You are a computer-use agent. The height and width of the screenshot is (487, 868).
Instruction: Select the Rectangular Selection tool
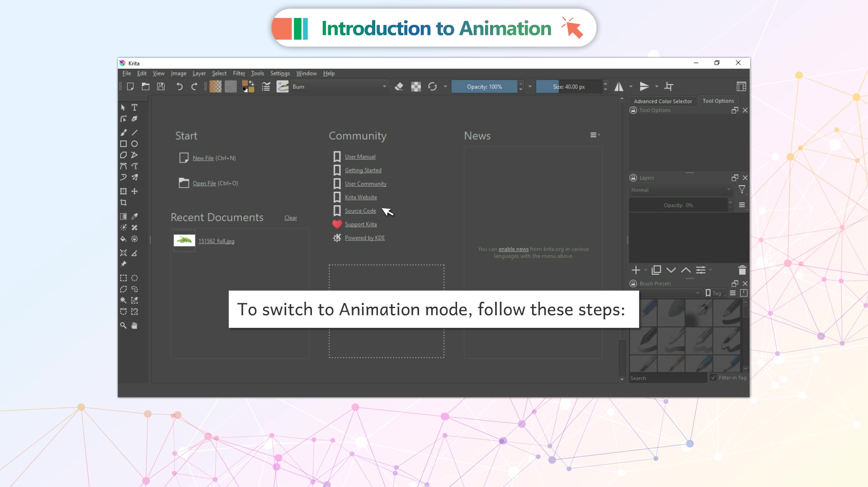(123, 278)
